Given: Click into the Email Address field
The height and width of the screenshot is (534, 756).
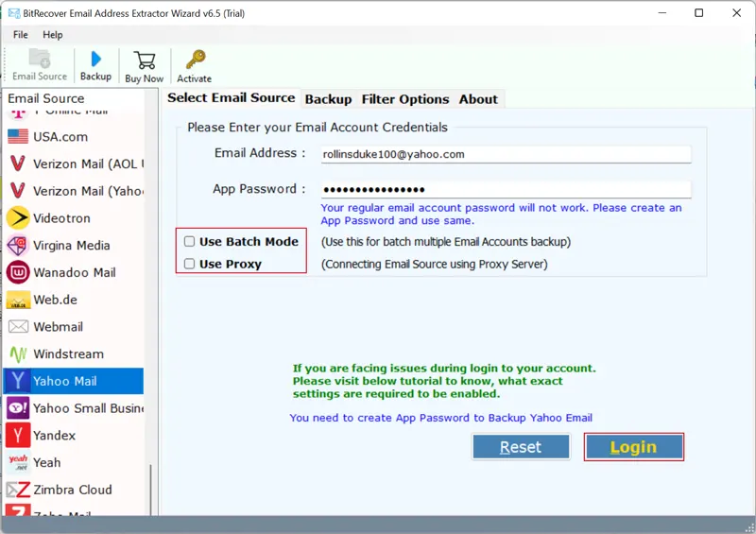Looking at the screenshot, I should pos(506,154).
